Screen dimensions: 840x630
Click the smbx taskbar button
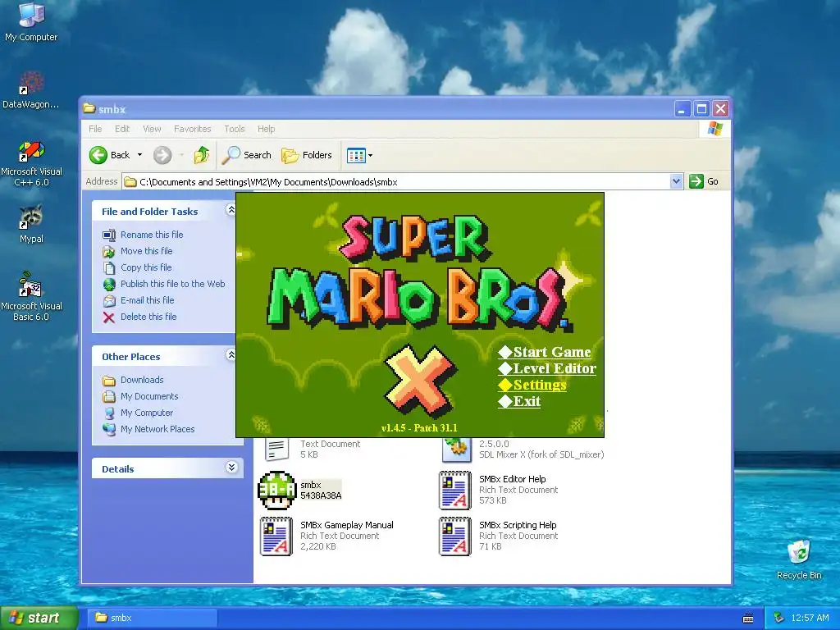153,619
